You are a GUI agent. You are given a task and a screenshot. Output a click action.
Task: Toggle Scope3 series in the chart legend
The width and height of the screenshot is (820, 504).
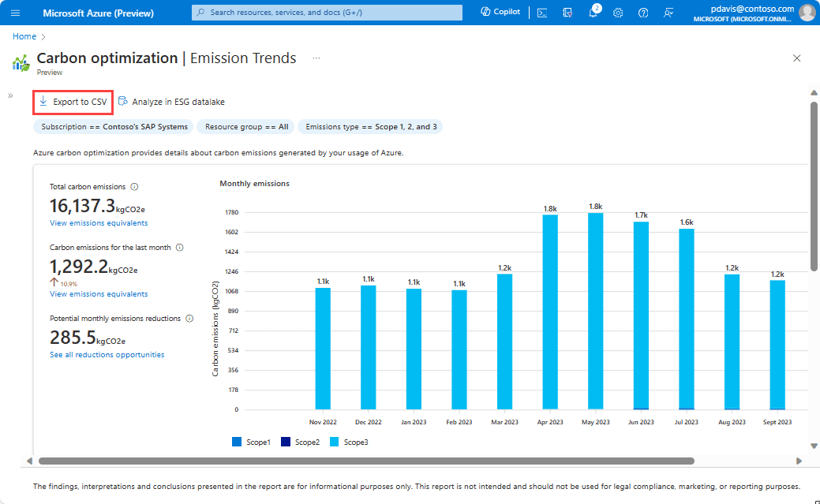[x=348, y=442]
